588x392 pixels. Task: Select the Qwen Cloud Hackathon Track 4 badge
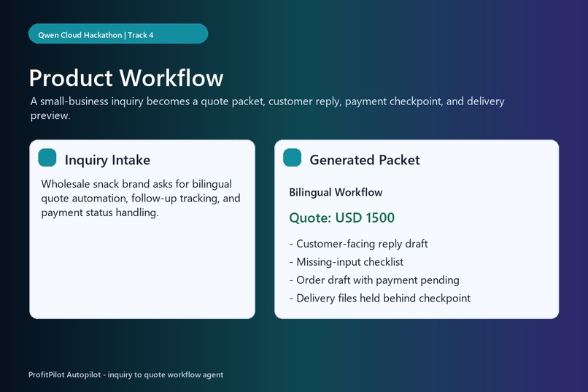(x=118, y=34)
